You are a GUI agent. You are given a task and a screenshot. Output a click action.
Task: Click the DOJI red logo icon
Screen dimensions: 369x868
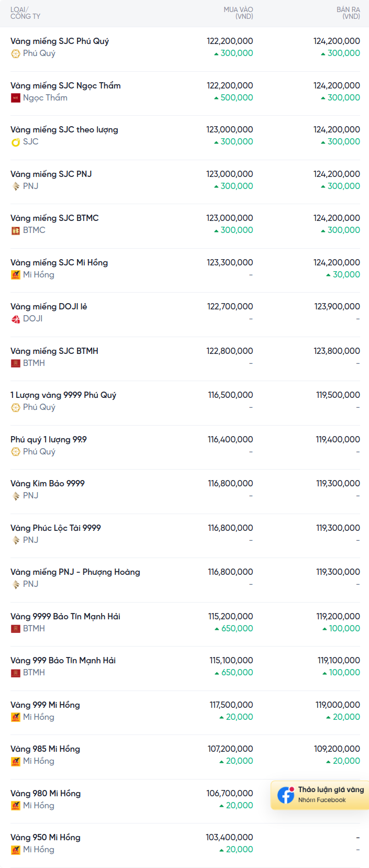point(16,319)
